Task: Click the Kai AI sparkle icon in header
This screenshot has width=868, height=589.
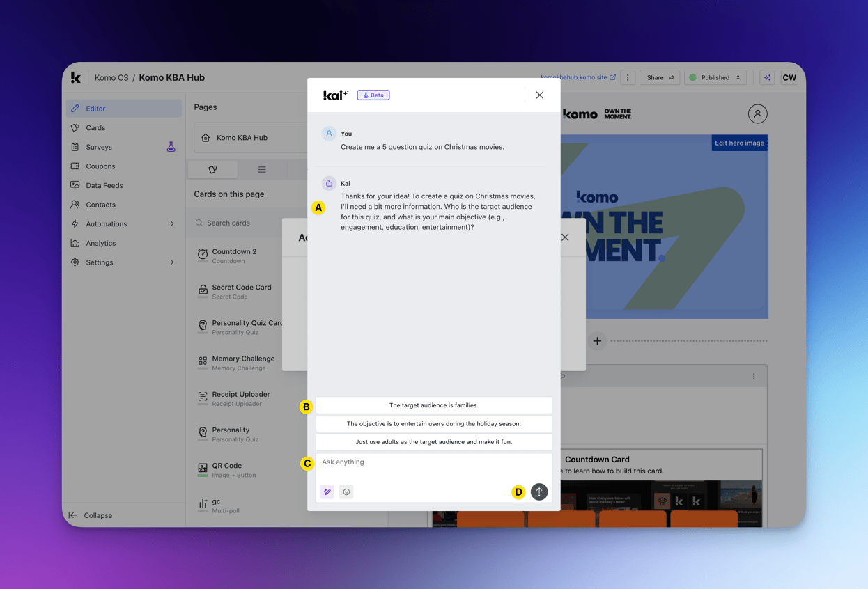Action: 767,78
